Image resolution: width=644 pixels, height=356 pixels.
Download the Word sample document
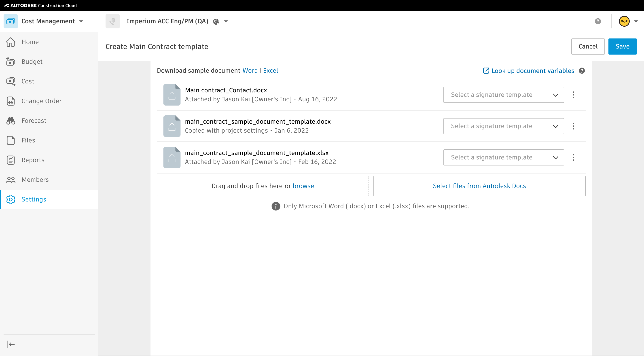(x=250, y=70)
